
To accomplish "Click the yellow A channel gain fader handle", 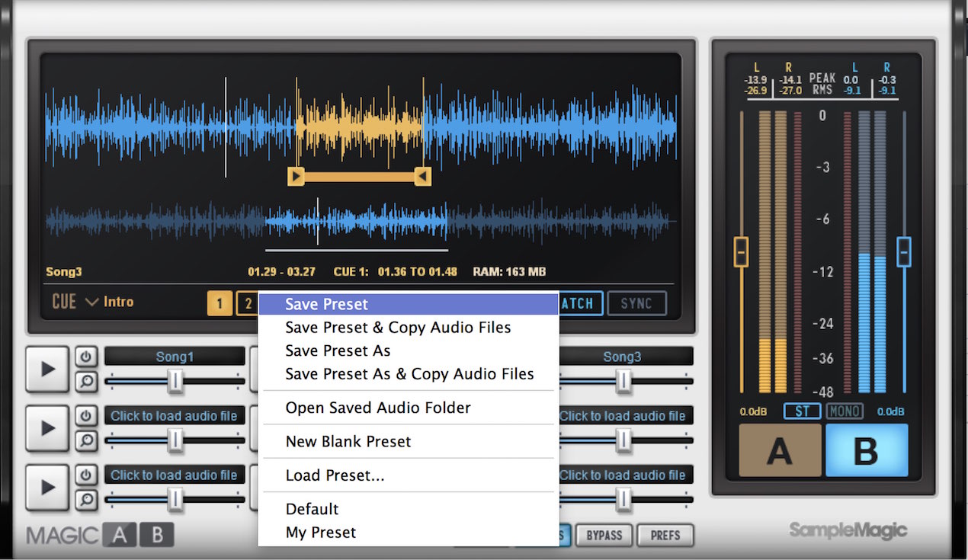I will pos(741,251).
